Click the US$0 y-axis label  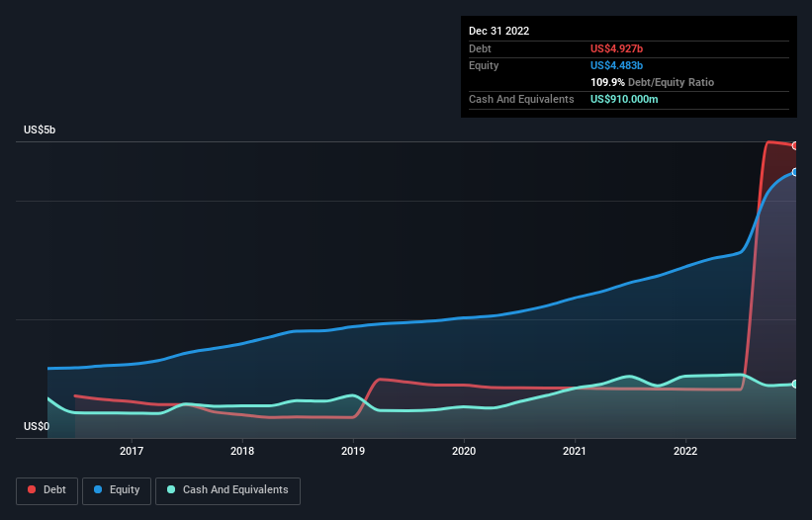(37, 426)
